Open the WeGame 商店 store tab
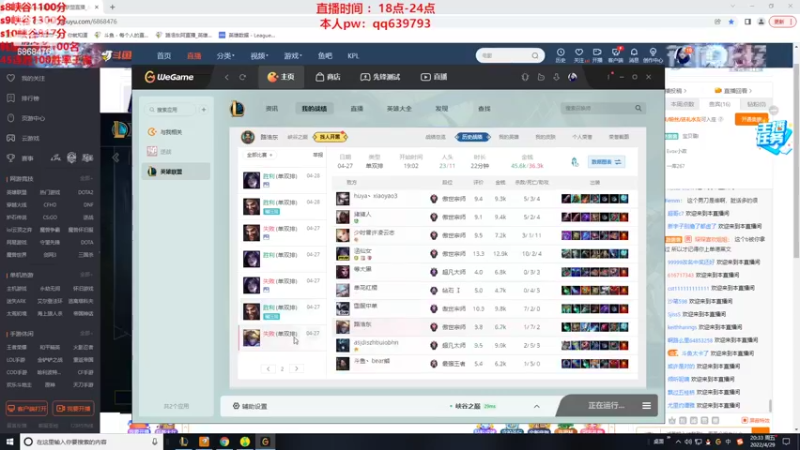The image size is (800, 450). click(328, 77)
